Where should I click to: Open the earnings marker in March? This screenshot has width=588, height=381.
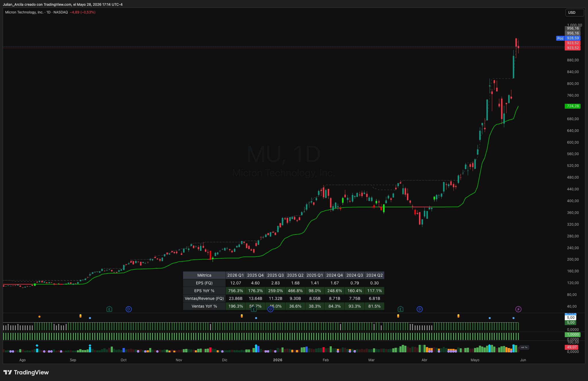click(x=401, y=309)
